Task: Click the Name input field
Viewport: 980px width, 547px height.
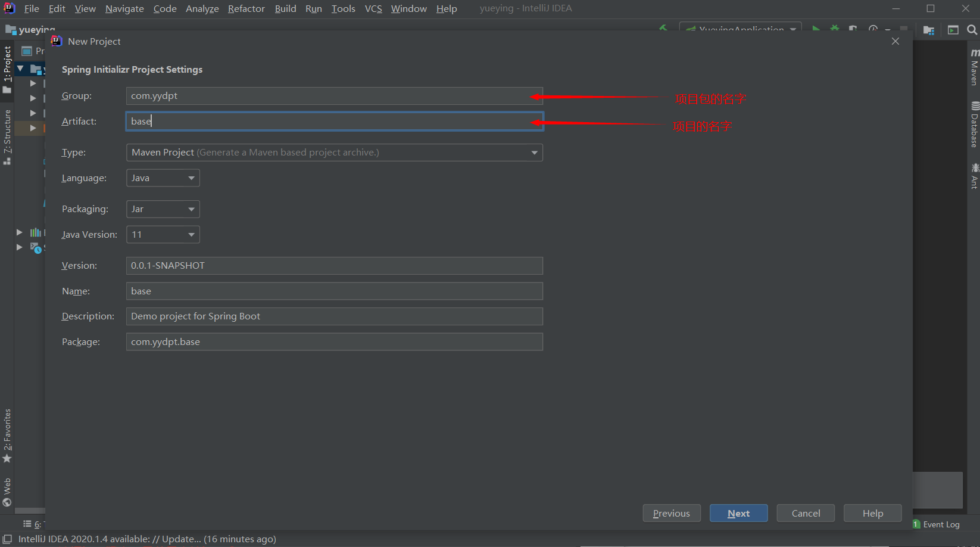Action: (x=335, y=291)
